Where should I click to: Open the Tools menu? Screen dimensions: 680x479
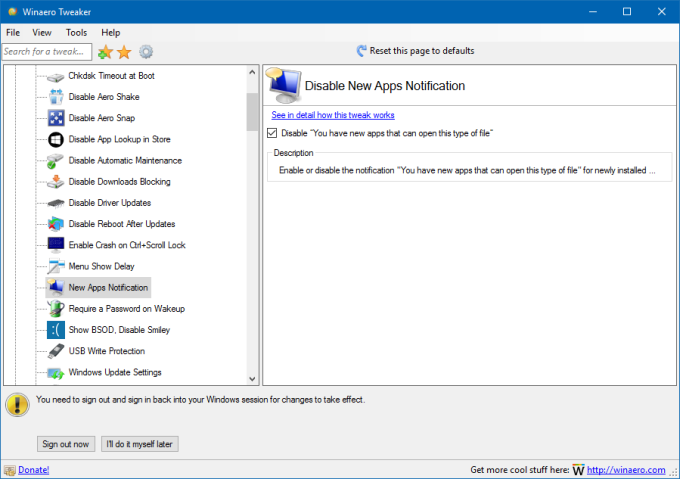[76, 33]
